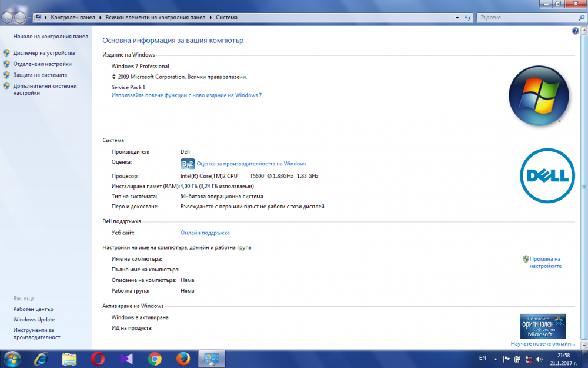Open the Windows Start menu
Image resolution: width=588 pixels, height=368 pixels.
(x=12, y=359)
